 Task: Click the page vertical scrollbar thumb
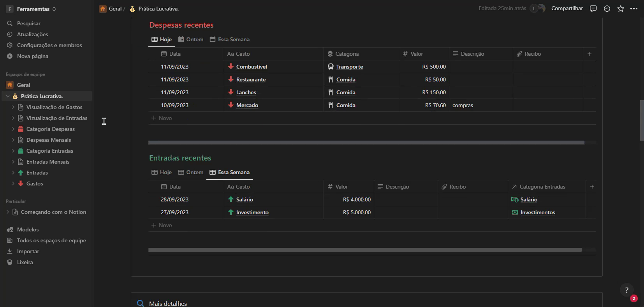pos(642,120)
